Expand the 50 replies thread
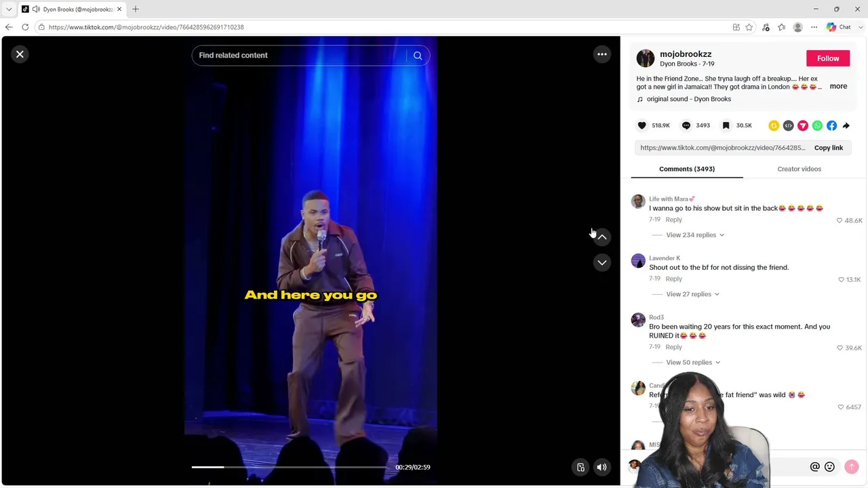This screenshot has height=488, width=868. [693, 363]
